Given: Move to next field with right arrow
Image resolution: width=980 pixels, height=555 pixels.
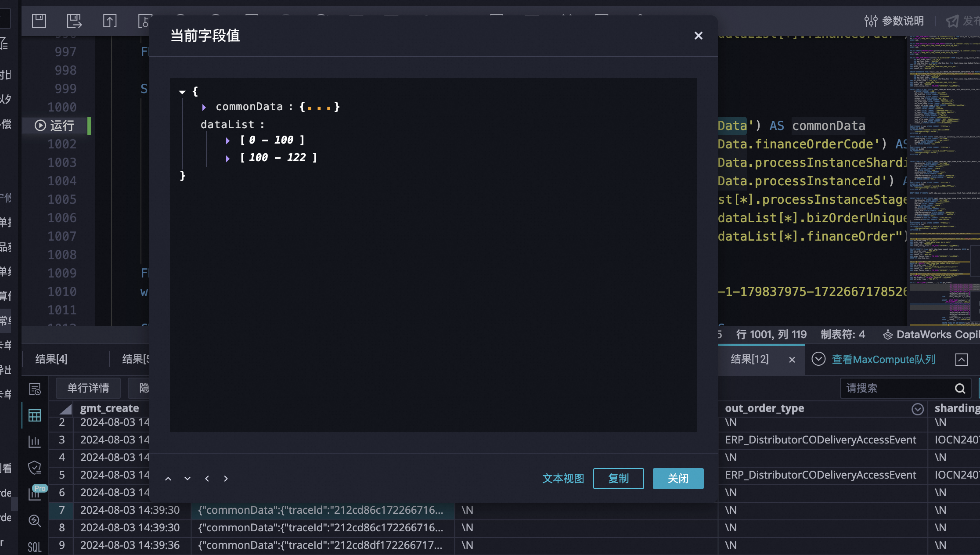Looking at the screenshot, I should [226, 479].
